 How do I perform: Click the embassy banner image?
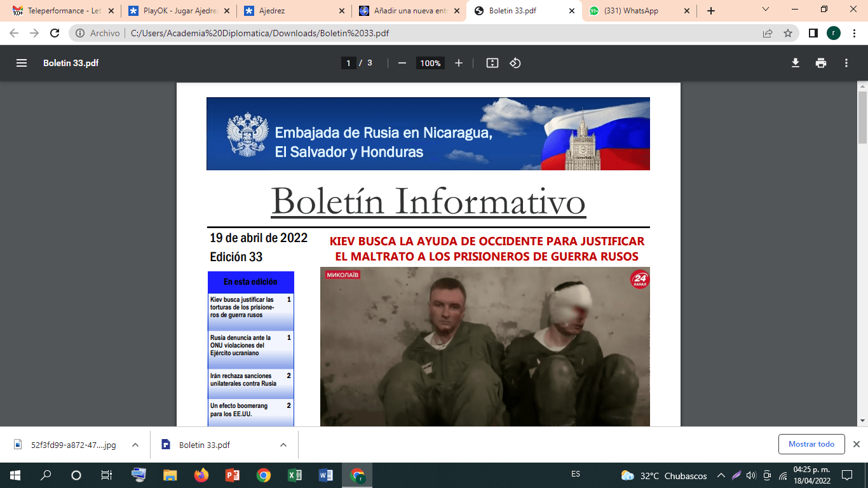[x=428, y=133]
